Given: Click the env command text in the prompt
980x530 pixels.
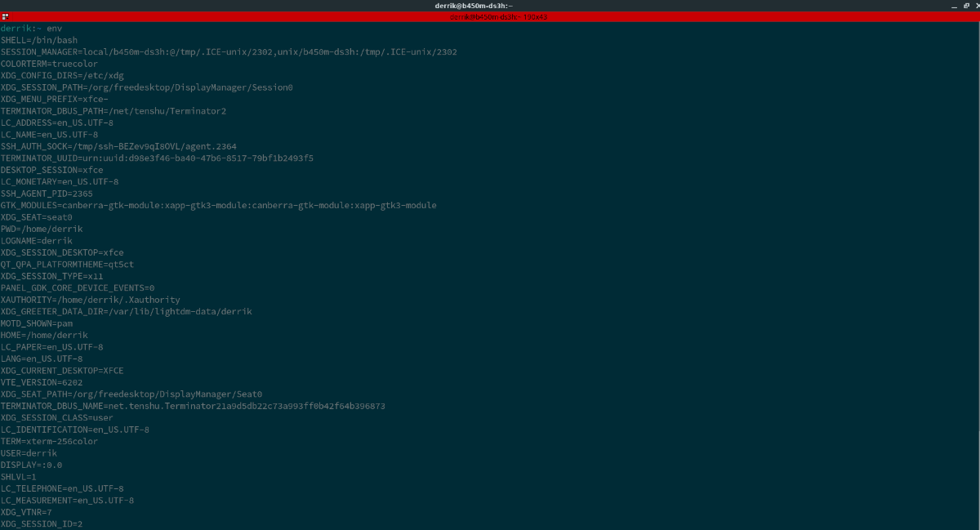Looking at the screenshot, I should click(x=53, y=28).
